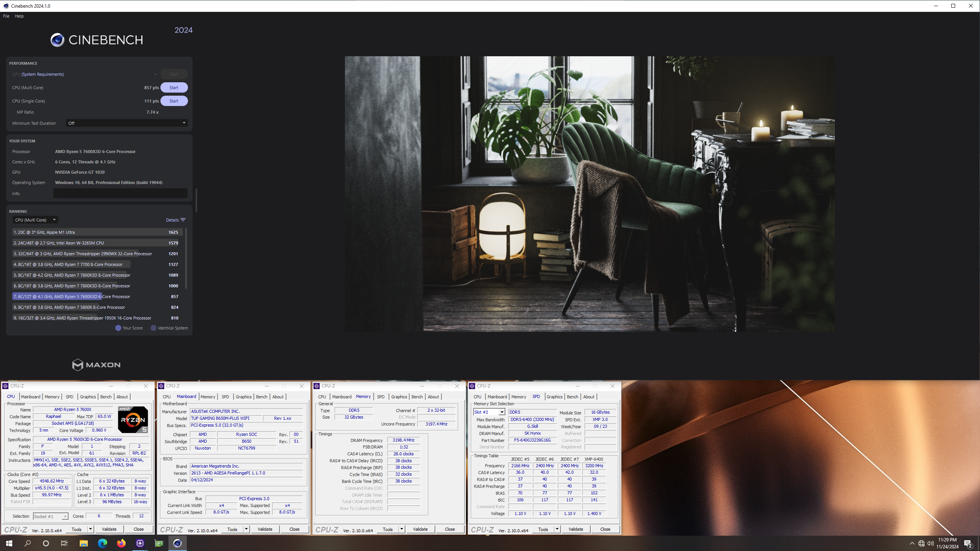This screenshot has width=980, height=551.
Task: Click the Cinebench logo icon in header
Action: (57, 40)
